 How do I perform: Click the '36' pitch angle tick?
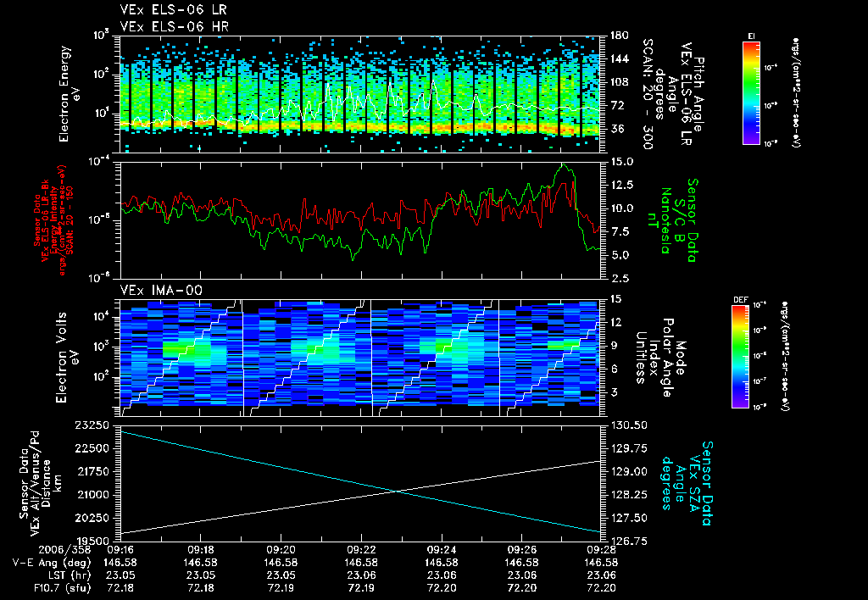pyautogui.click(x=616, y=129)
